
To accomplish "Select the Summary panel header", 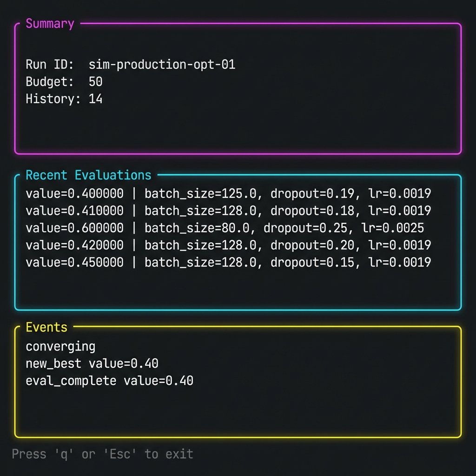I will click(x=50, y=23).
